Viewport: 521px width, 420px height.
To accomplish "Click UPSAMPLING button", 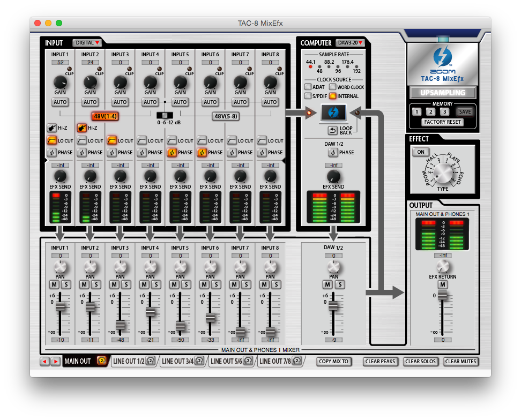I will point(443,93).
